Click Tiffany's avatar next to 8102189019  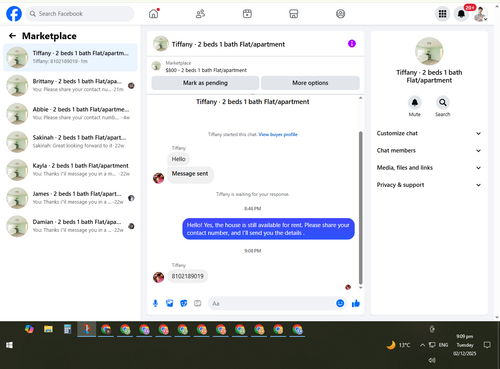point(158,277)
